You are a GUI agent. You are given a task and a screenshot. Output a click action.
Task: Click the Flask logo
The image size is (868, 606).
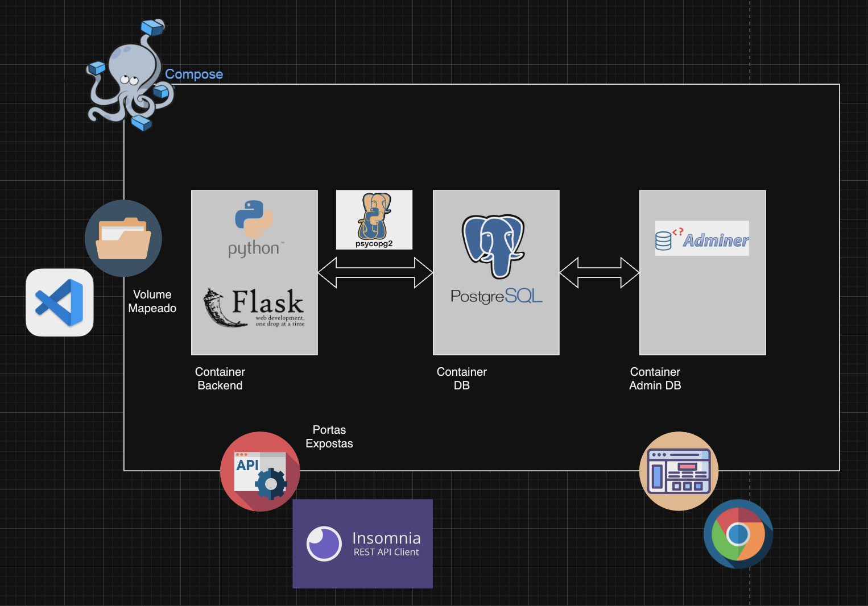pyautogui.click(x=254, y=308)
